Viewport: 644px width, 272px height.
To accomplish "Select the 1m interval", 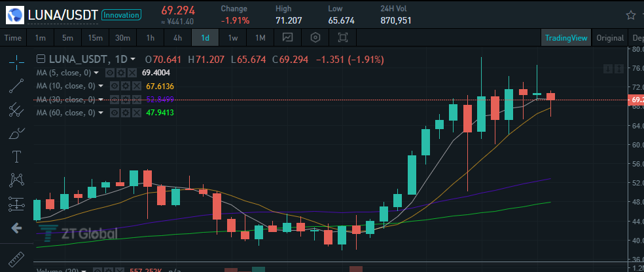I will (41, 38).
